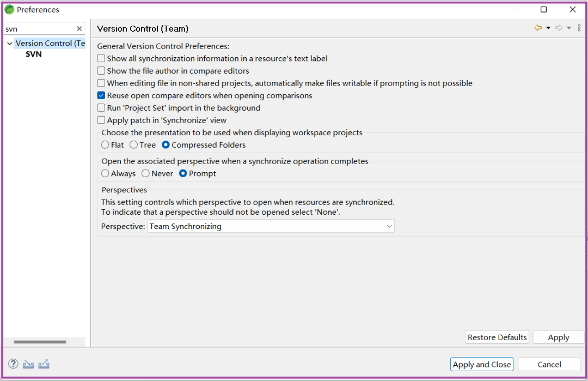Select the Tree presentation radio button

[x=134, y=145]
